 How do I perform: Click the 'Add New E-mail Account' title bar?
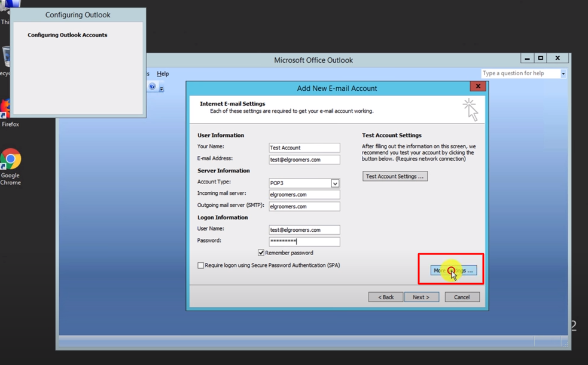click(x=337, y=88)
